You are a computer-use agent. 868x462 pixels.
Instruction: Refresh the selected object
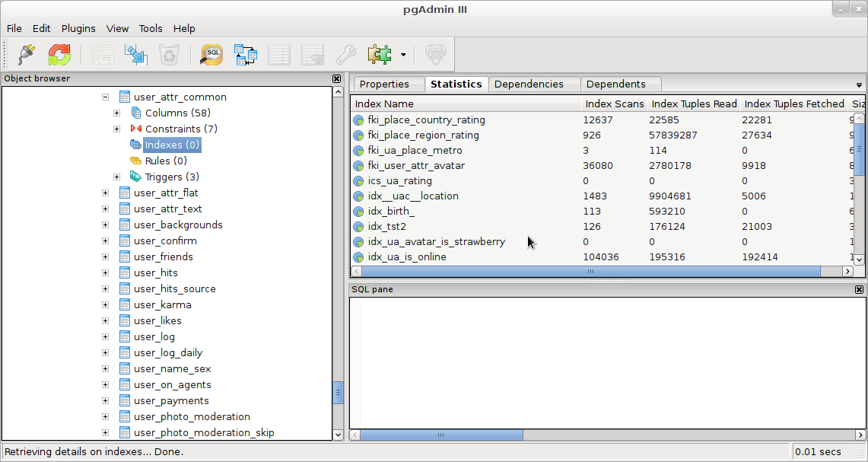tap(59, 54)
